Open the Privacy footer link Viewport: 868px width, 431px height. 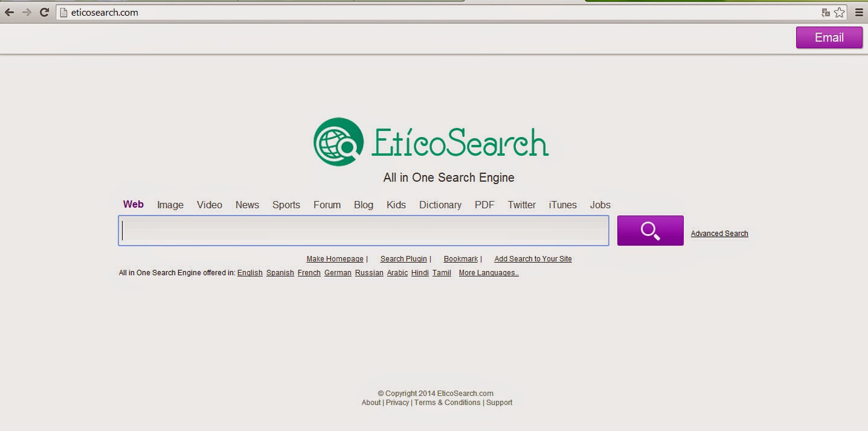click(x=397, y=403)
